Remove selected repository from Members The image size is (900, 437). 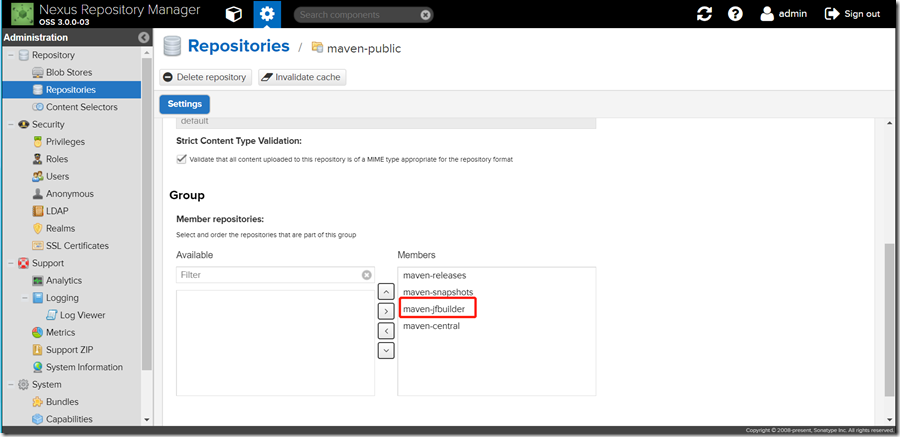click(x=386, y=331)
